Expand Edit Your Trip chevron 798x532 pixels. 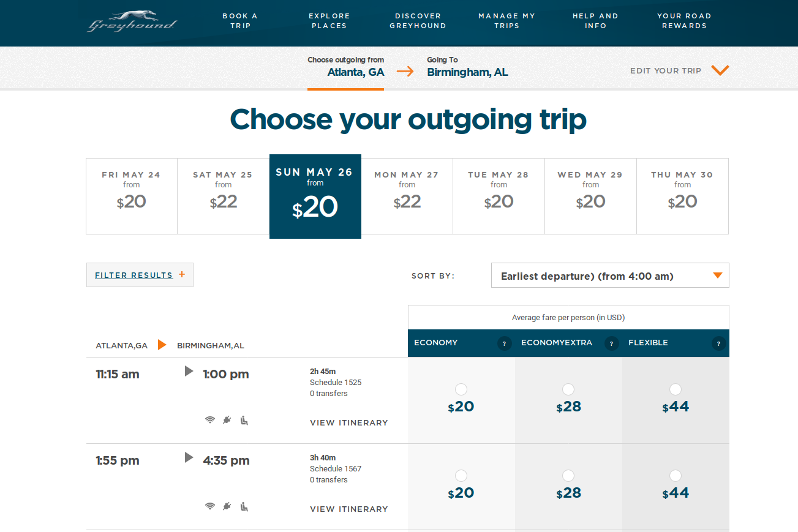click(720, 70)
